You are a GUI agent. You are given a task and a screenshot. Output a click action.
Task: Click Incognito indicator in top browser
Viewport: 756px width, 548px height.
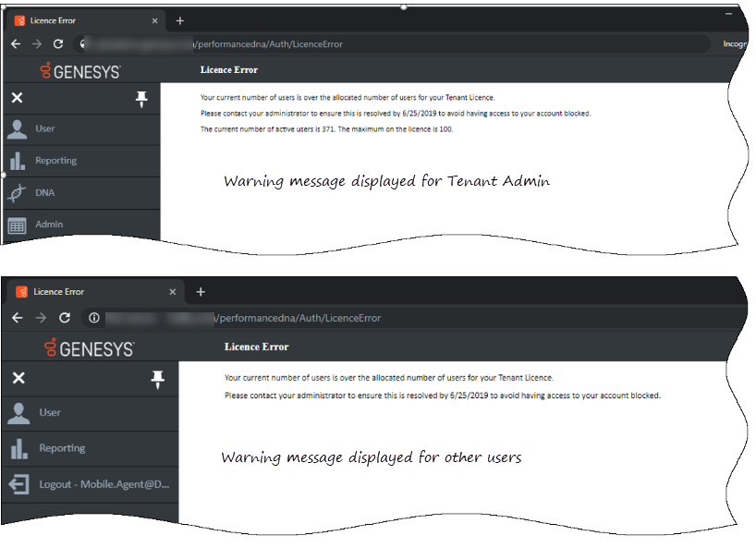pyautogui.click(x=735, y=43)
